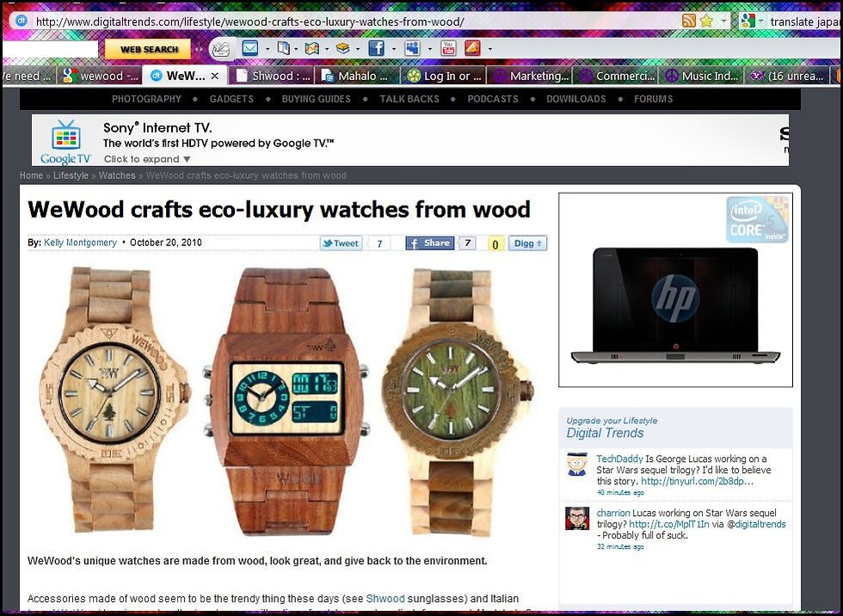
Task: Open author Kelly Montgomery link
Action: [80, 243]
